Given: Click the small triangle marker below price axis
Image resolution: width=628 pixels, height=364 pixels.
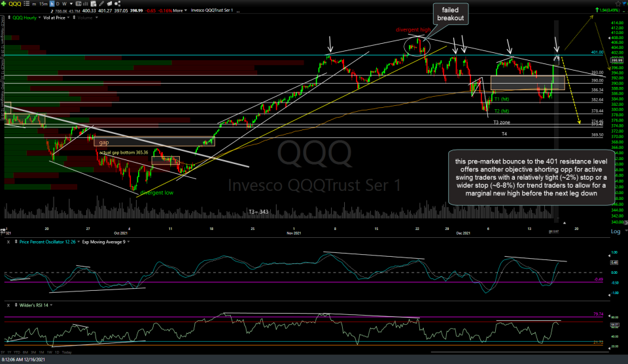Looking at the screenshot, I should [x=564, y=223].
